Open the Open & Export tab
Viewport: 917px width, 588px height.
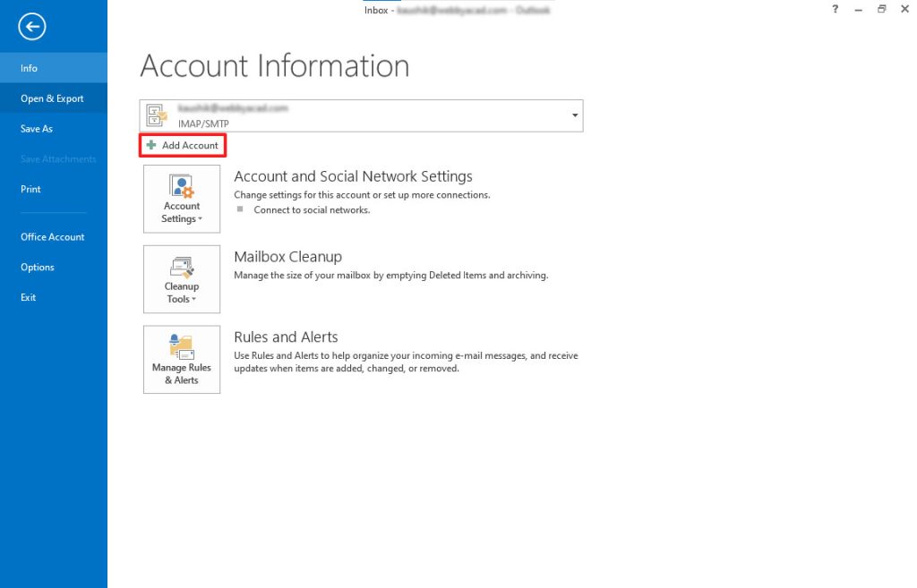coord(53,98)
